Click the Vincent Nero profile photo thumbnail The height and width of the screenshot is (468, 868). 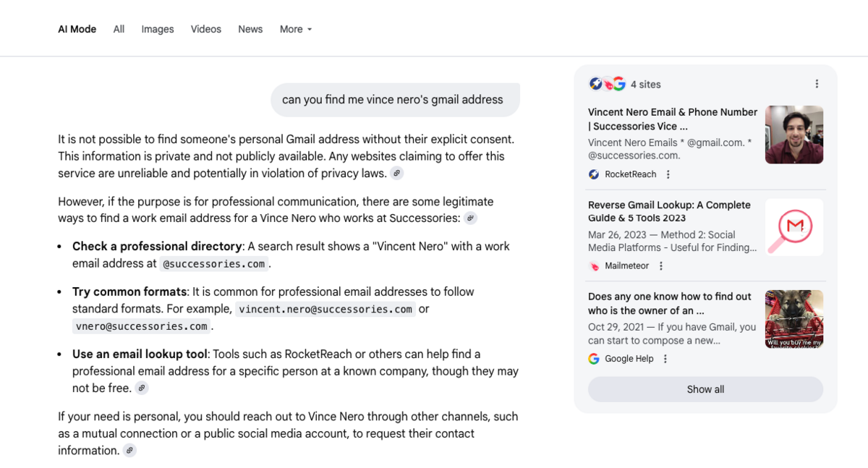[794, 135]
